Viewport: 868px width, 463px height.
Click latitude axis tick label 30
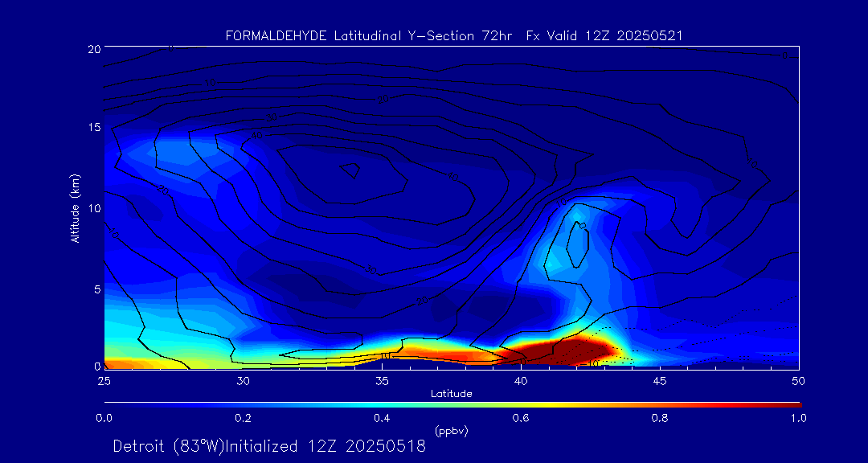click(x=243, y=381)
